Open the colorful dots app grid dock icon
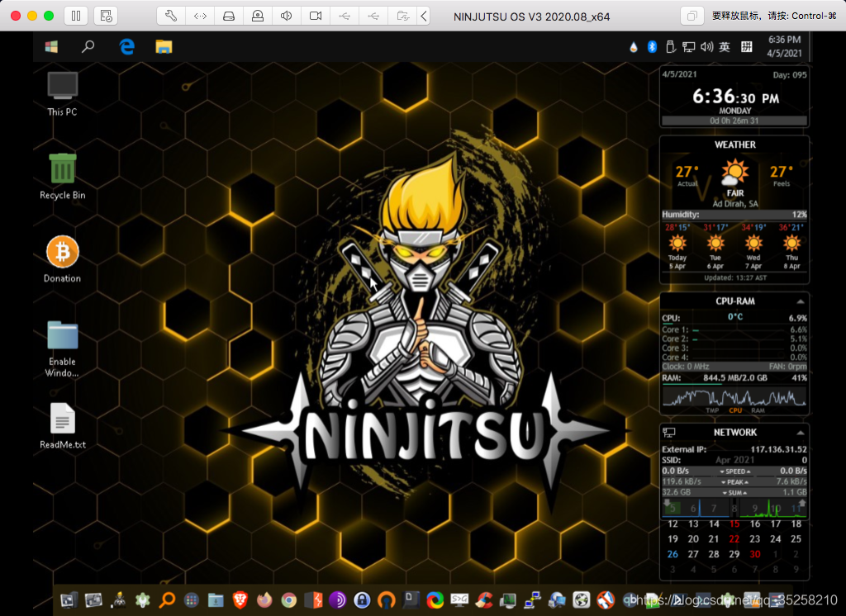This screenshot has height=616, width=846. point(192,599)
